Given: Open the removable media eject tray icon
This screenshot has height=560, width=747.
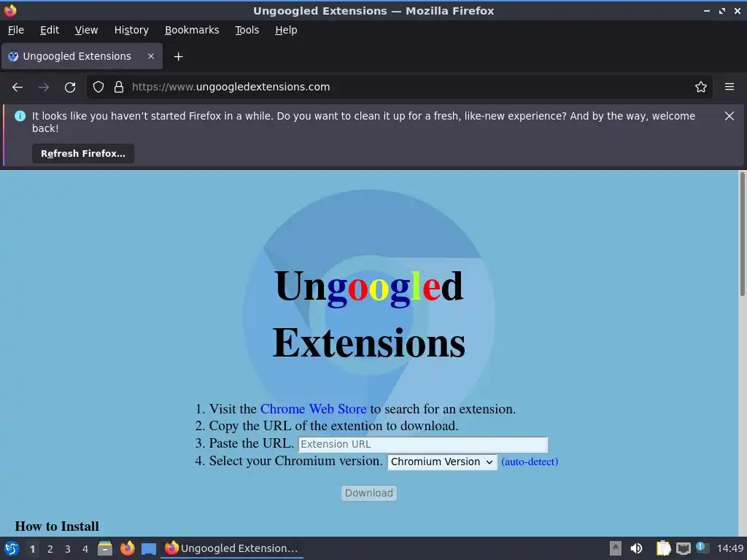Looking at the screenshot, I should [615, 548].
